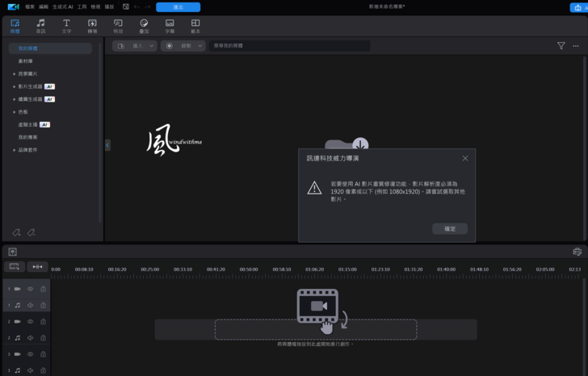The width and height of the screenshot is (588, 376).
Task: Click timeline ruler at 00:50:00
Action: (248, 269)
